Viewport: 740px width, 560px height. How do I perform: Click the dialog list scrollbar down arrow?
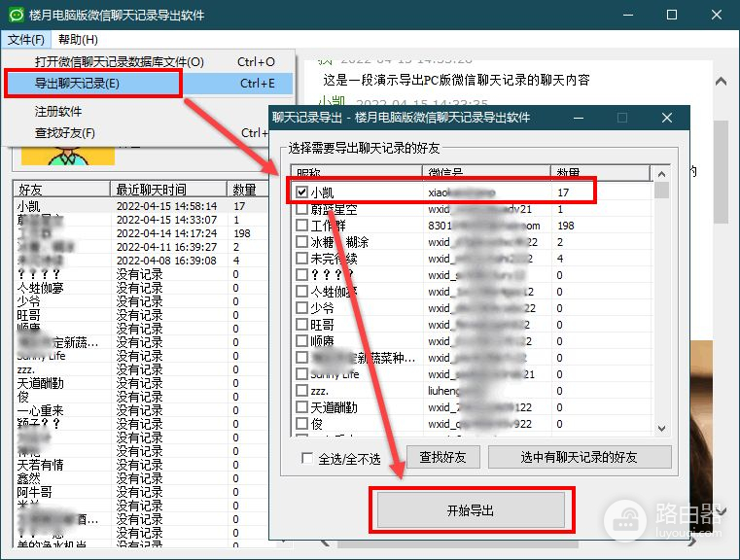662,429
